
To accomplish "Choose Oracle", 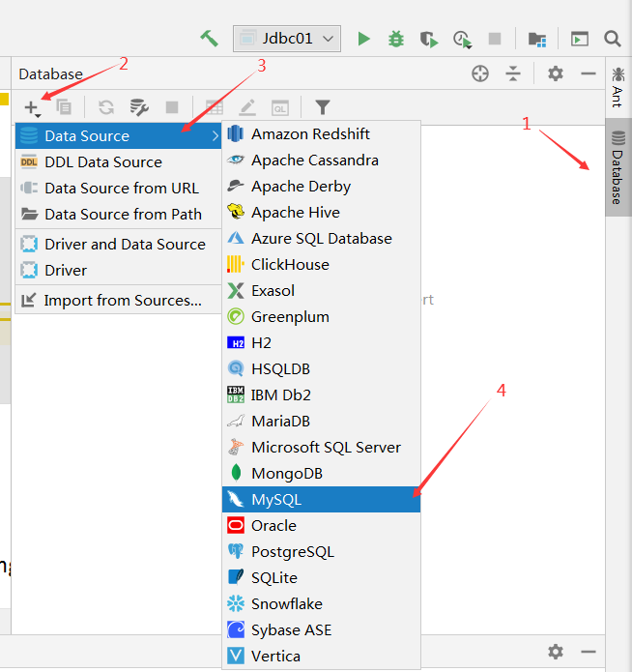I will (322, 526).
